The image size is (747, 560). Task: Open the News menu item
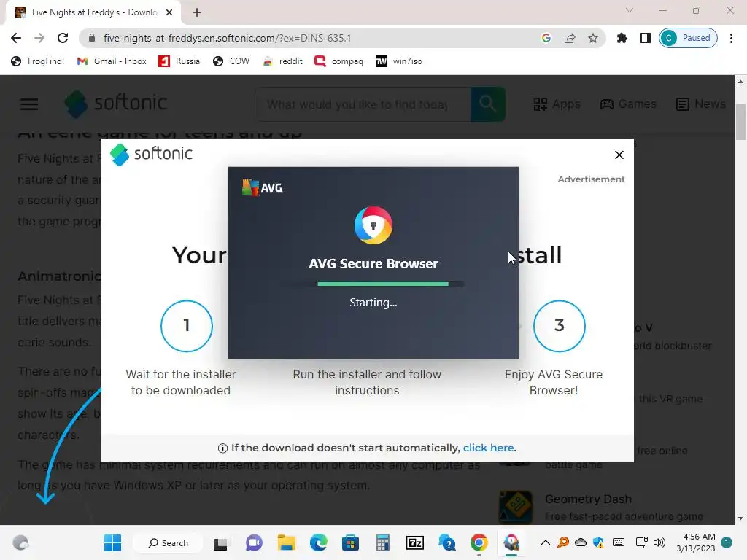pyautogui.click(x=701, y=104)
